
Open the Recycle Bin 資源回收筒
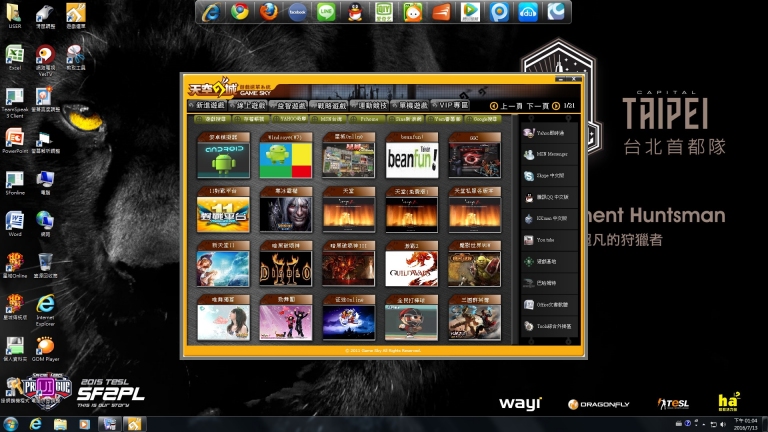click(45, 265)
